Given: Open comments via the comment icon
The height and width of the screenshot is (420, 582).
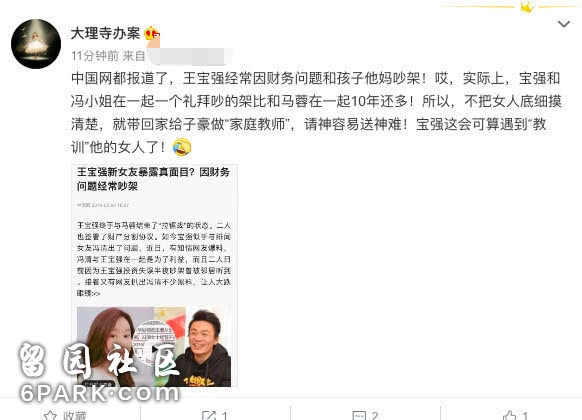Looking at the screenshot, I should (359, 416).
